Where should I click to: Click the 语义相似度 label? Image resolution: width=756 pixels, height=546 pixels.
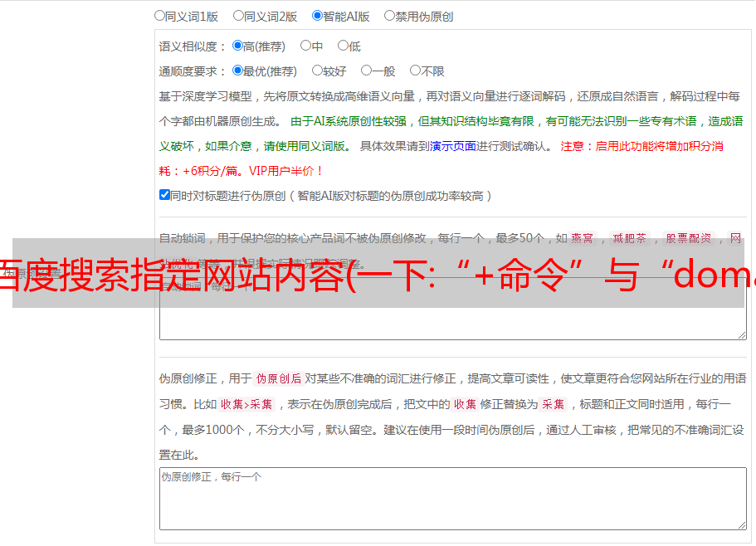[193, 46]
